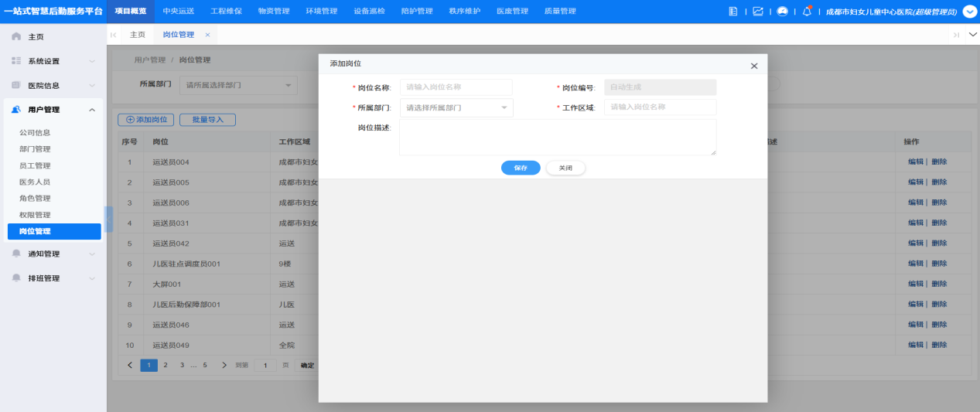This screenshot has height=412, width=980.
Task: Click the 系统设置 grid icon in sidebar
Action: tap(16, 61)
